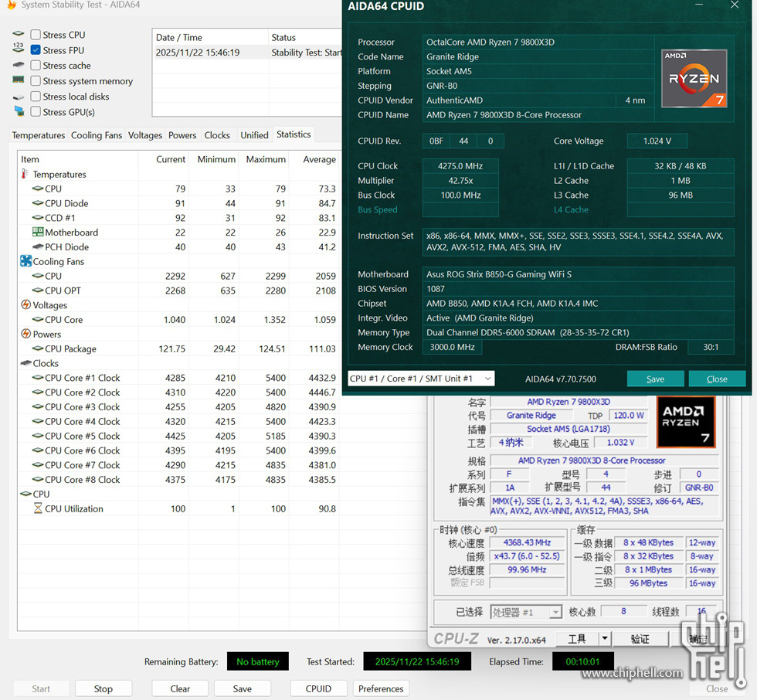Open the CPU-Z tools dropdown arrow
This screenshot has width=757, height=700.
click(605, 639)
